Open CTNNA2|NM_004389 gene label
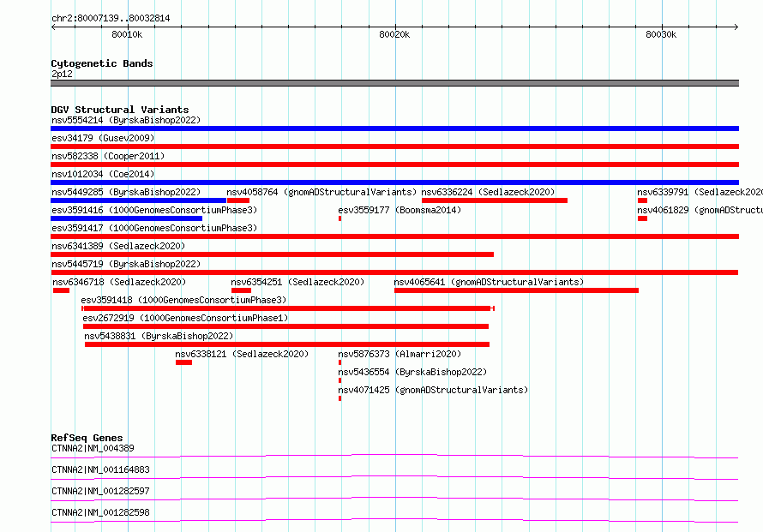Viewport: 763px width, 532px height. (93, 448)
